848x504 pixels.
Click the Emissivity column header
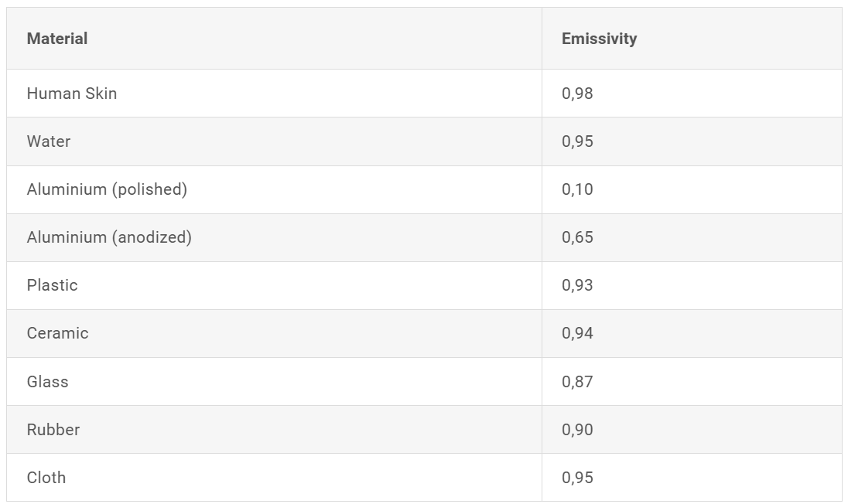click(692, 39)
